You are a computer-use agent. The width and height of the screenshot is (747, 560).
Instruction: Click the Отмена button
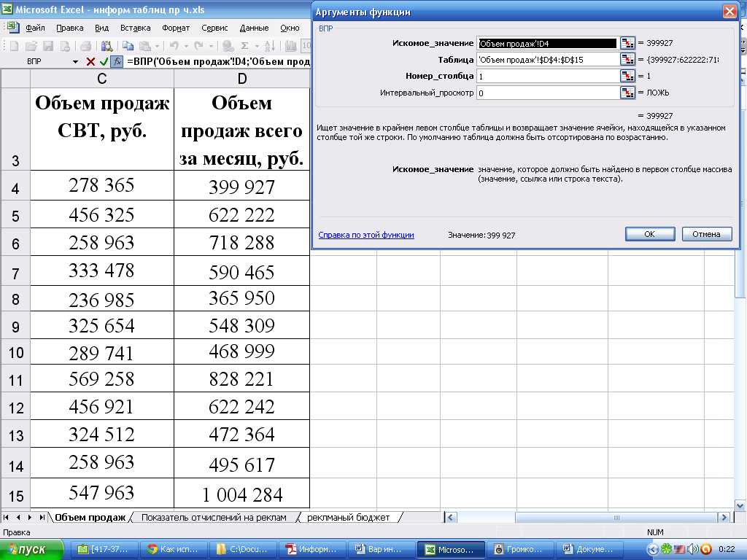point(706,234)
